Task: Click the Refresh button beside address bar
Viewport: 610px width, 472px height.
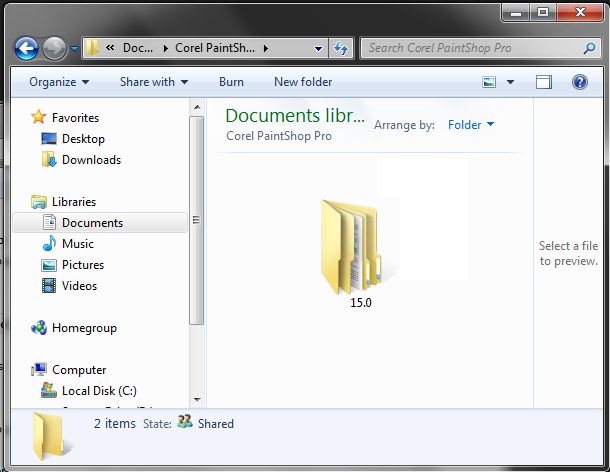Action: pyautogui.click(x=341, y=48)
